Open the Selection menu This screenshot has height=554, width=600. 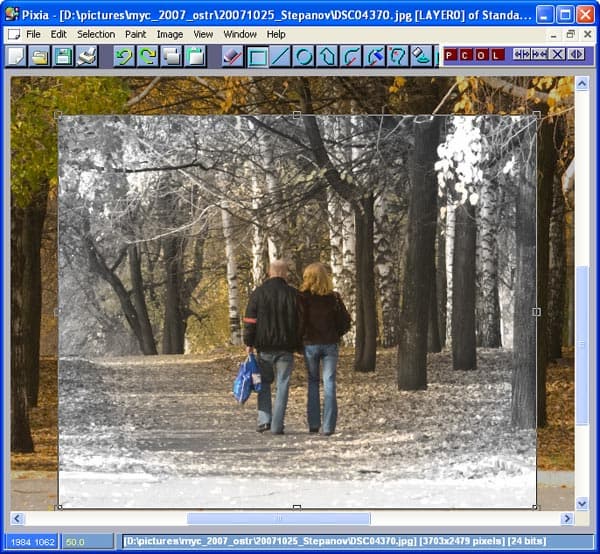tap(96, 34)
